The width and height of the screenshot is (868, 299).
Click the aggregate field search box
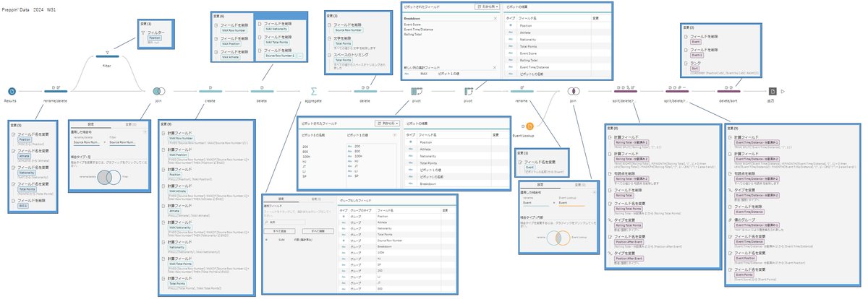click(x=284, y=222)
